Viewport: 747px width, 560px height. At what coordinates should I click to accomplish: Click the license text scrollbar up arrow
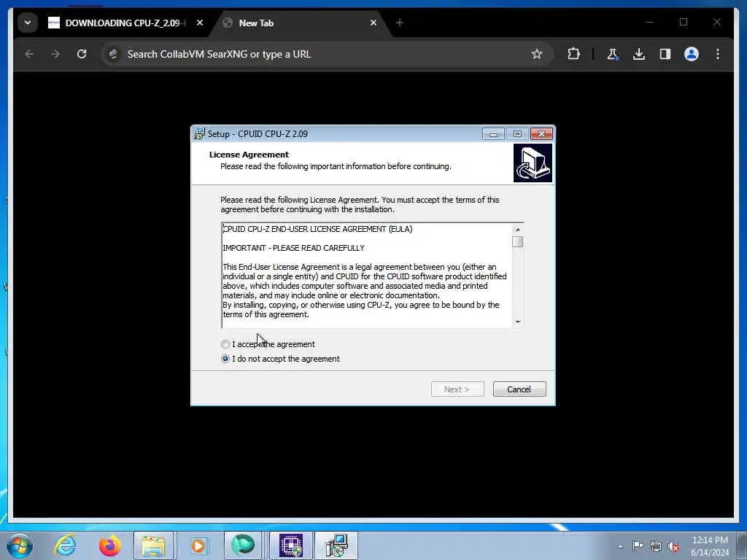pyautogui.click(x=518, y=230)
